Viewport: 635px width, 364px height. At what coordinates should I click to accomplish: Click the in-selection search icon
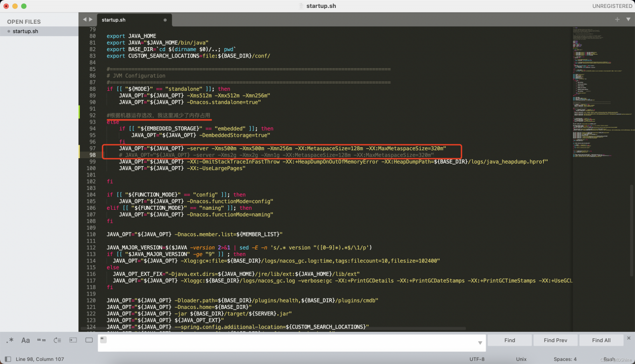(x=73, y=340)
